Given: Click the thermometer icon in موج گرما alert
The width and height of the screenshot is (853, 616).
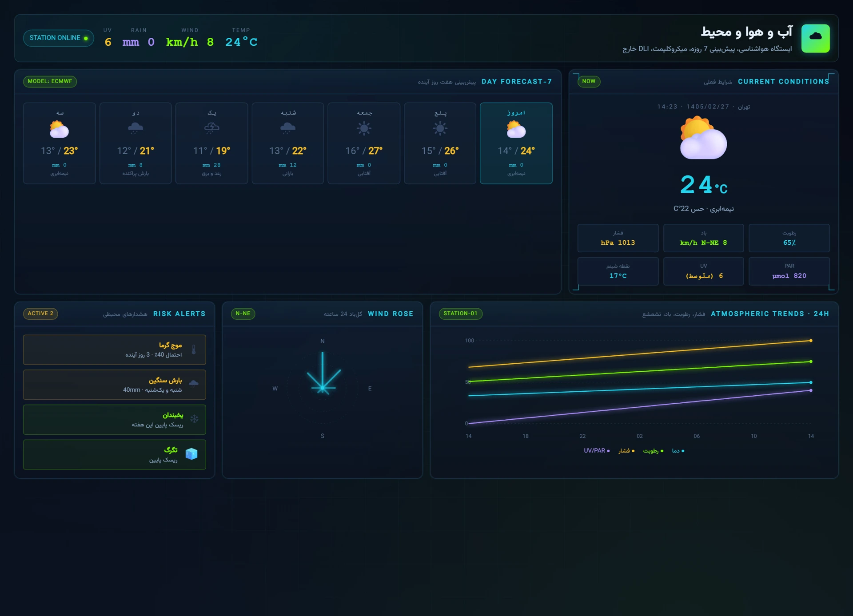Looking at the screenshot, I should coord(194,350).
